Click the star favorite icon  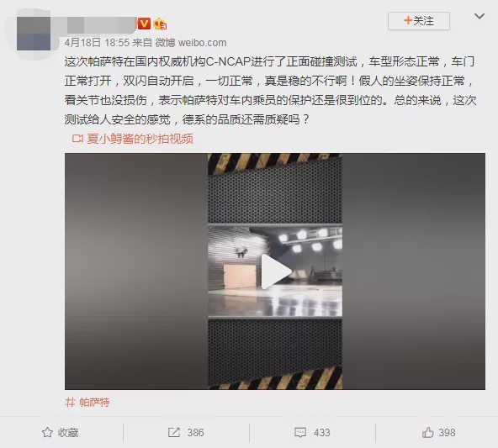47,432
